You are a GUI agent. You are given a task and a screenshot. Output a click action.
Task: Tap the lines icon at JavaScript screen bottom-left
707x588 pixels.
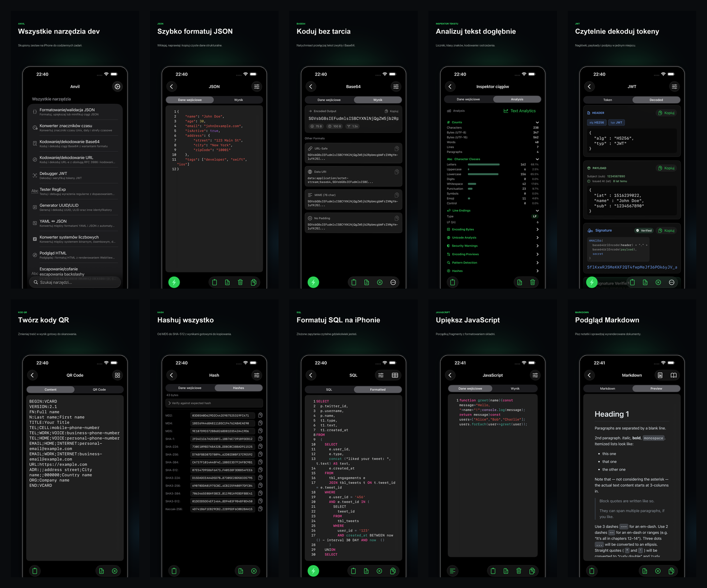pyautogui.click(x=452, y=571)
